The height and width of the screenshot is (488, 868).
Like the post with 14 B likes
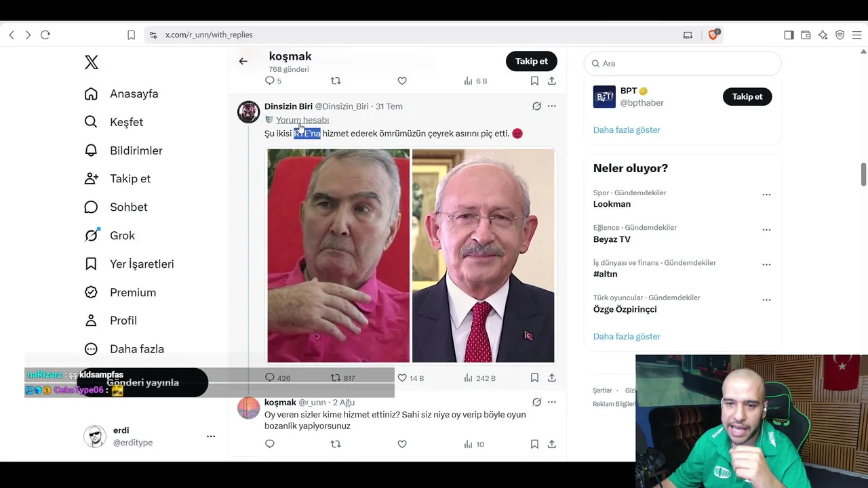[410, 378]
